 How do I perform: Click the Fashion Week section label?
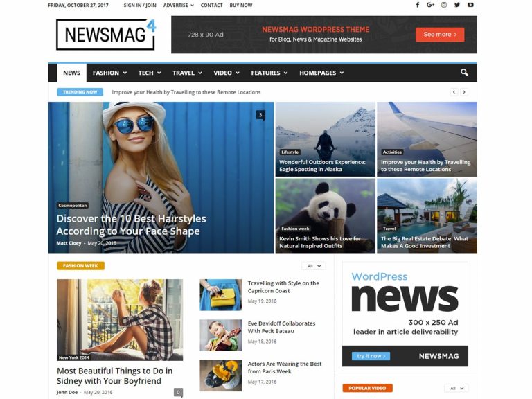pos(80,266)
